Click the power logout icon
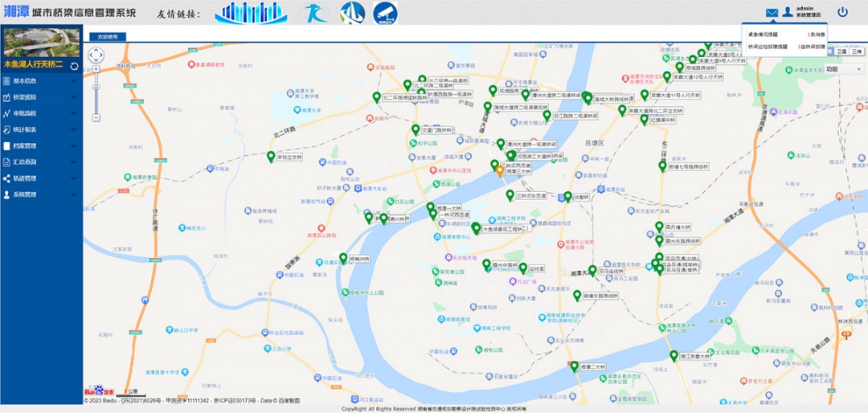This screenshot has height=413, width=868. coord(842,12)
